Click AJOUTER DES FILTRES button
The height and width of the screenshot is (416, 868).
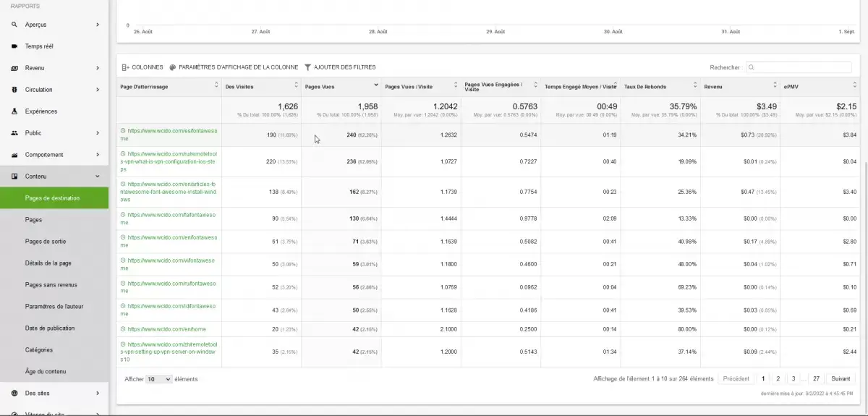tap(340, 67)
